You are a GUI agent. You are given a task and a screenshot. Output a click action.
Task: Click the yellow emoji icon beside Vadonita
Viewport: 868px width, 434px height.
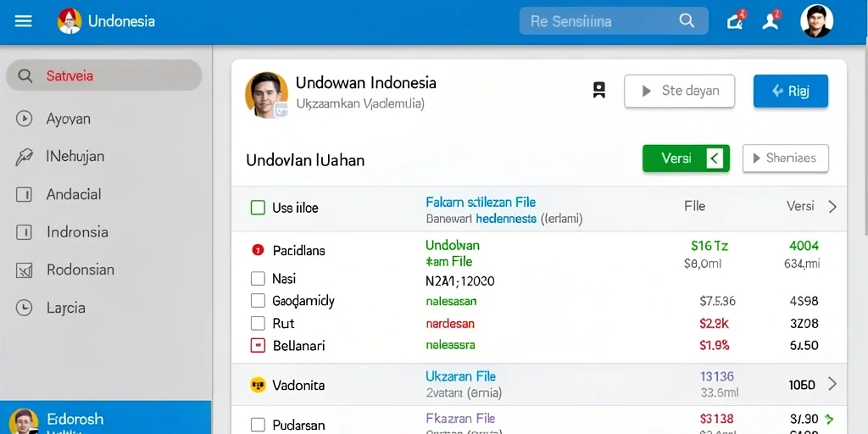258,385
